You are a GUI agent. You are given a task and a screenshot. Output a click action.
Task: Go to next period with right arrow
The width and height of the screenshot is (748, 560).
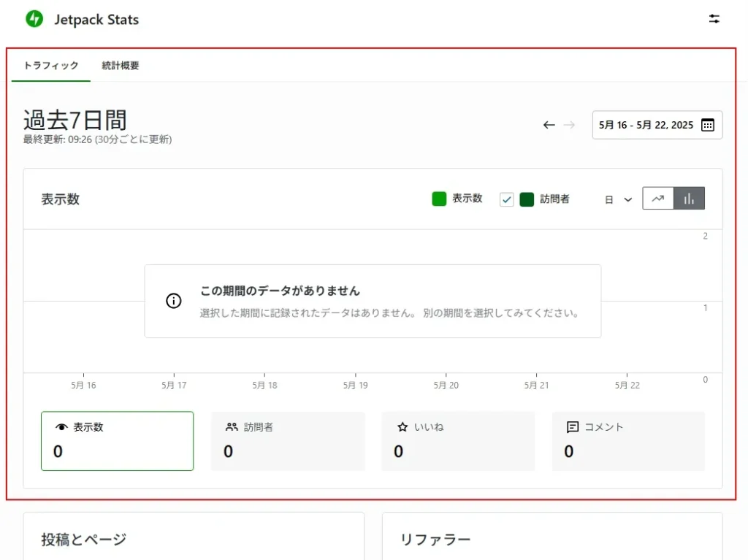click(x=569, y=125)
